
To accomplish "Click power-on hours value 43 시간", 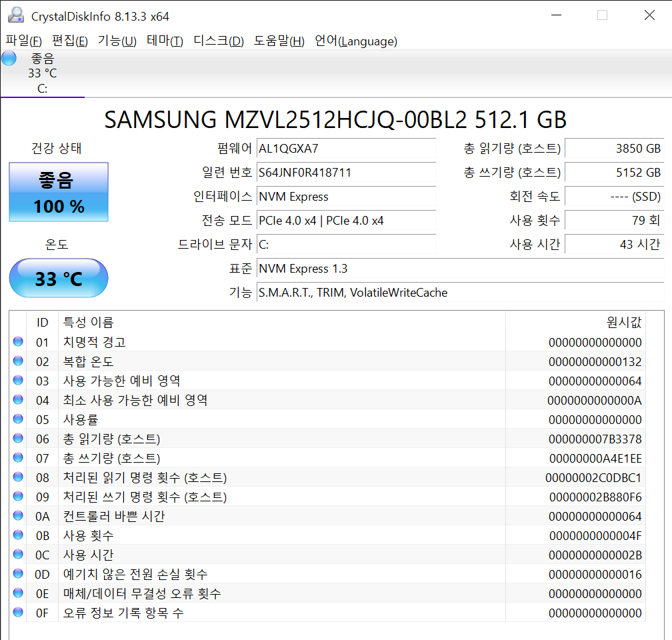I will 615,245.
